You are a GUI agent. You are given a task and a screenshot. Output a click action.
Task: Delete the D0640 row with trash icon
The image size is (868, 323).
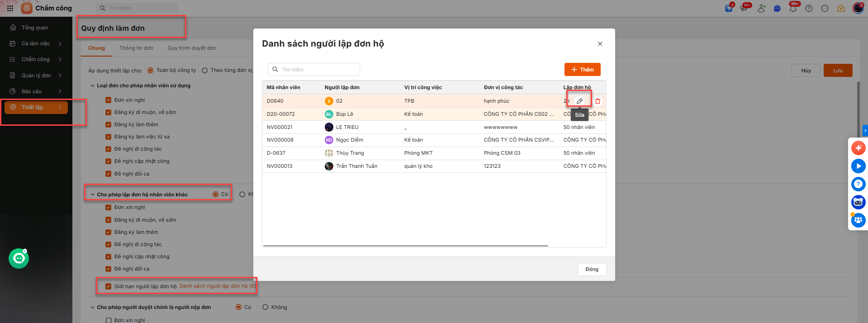pyautogui.click(x=598, y=101)
